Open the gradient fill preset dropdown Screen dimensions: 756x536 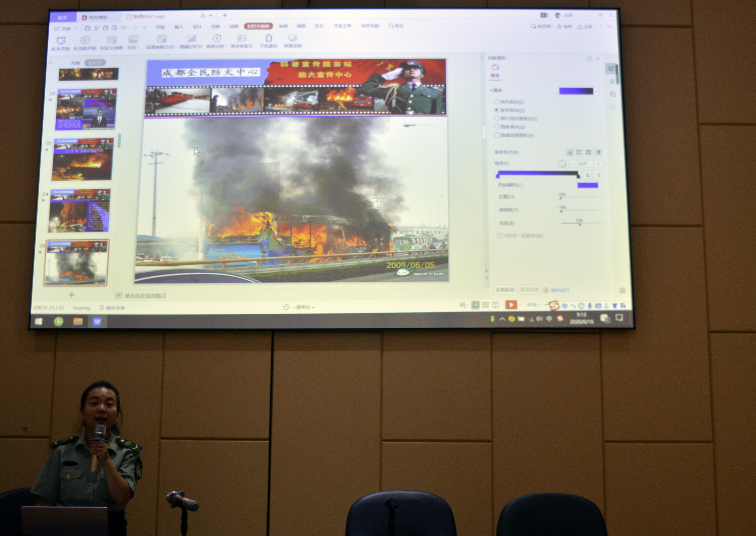click(x=596, y=91)
